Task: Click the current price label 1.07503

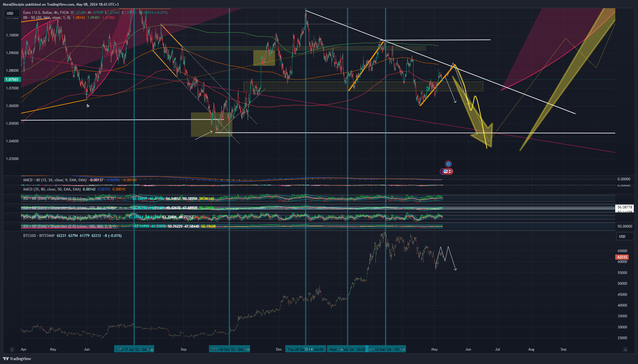Action: tap(12, 80)
